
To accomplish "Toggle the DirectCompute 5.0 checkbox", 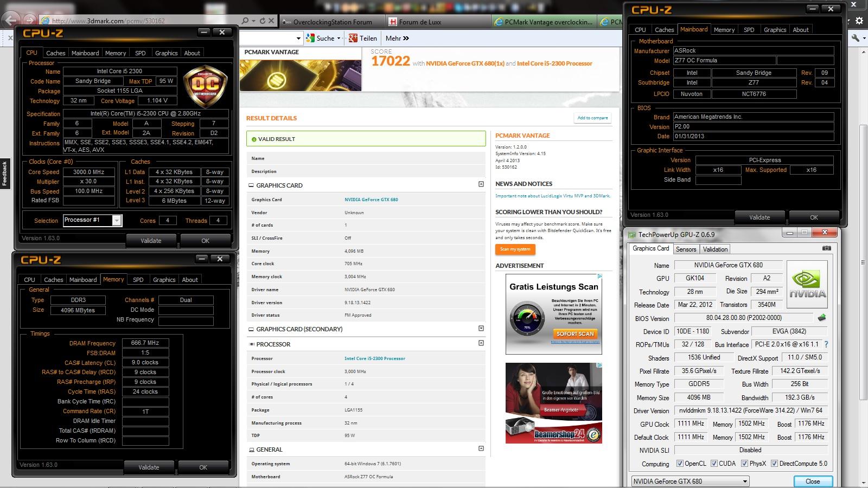I will [x=774, y=464].
